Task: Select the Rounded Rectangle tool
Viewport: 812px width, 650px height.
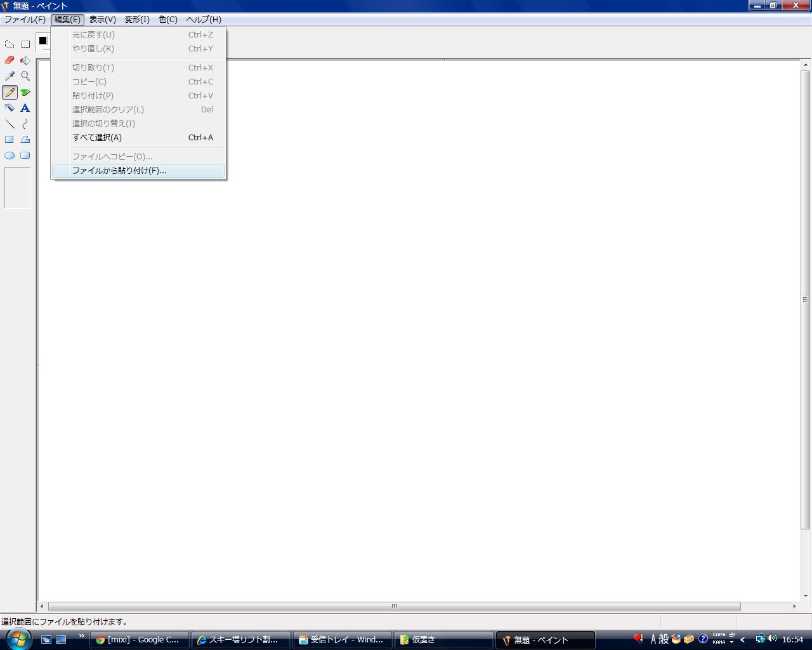Action: (25, 156)
